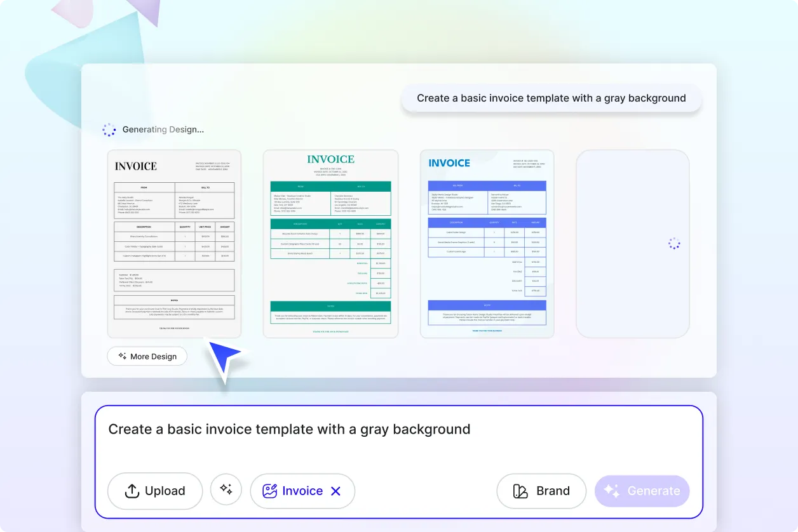Click the empty loading design card
This screenshot has width=798, height=532.
pyautogui.click(x=632, y=243)
